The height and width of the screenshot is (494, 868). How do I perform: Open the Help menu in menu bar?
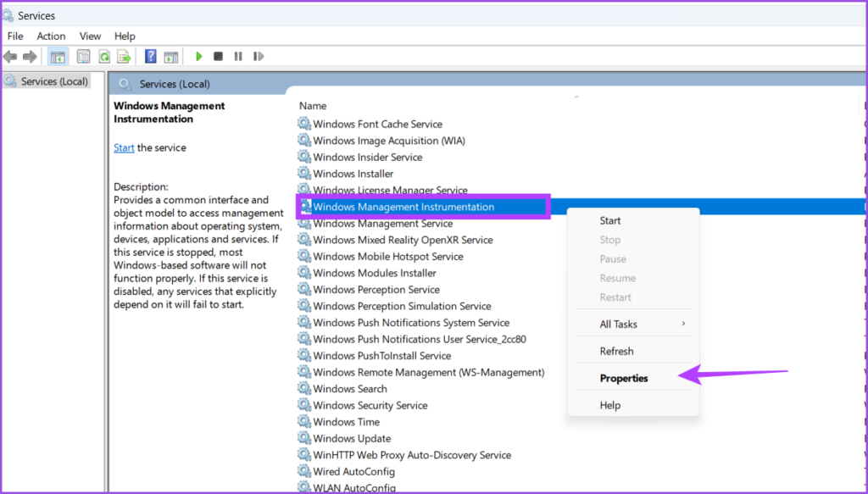coord(125,36)
